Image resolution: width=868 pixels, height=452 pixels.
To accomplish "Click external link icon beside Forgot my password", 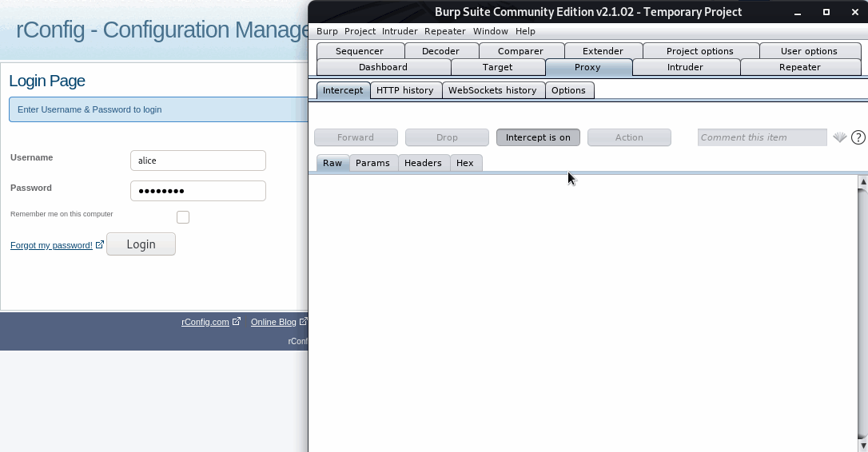I will click(x=100, y=244).
